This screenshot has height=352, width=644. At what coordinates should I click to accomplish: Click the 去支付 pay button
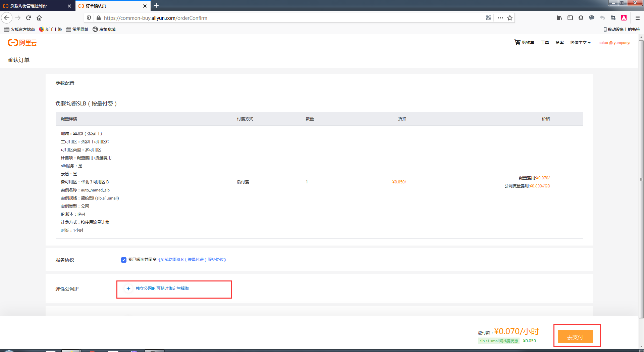coord(575,337)
